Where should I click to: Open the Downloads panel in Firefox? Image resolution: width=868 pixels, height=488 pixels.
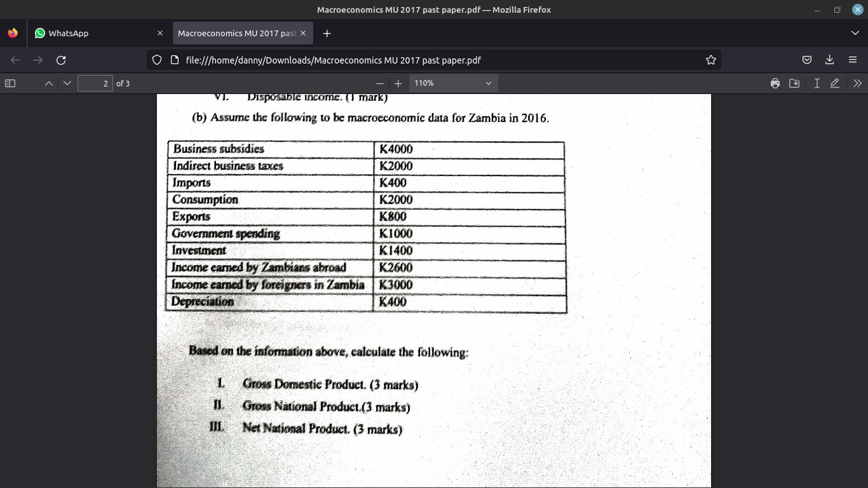coord(829,60)
